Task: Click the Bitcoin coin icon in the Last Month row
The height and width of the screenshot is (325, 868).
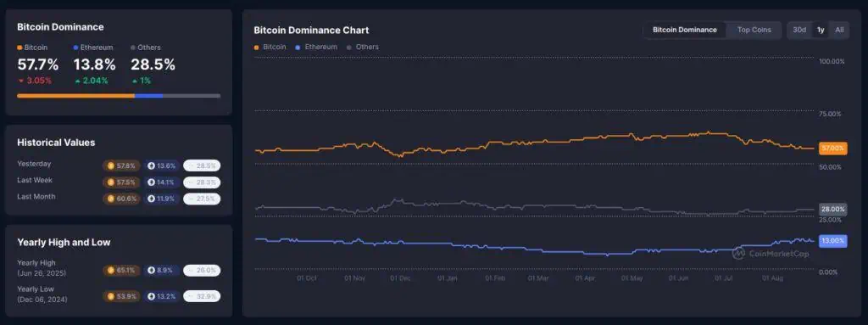Action: (111, 199)
